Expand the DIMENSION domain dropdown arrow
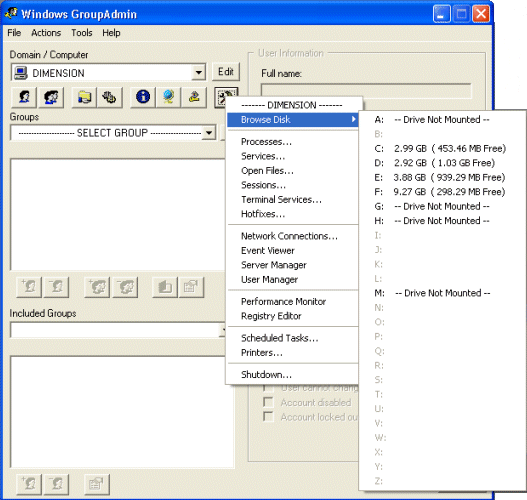 [x=199, y=73]
